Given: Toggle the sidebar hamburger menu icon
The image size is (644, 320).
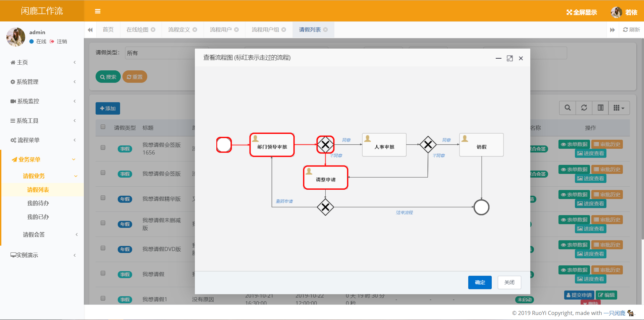Looking at the screenshot, I should pyautogui.click(x=98, y=11).
